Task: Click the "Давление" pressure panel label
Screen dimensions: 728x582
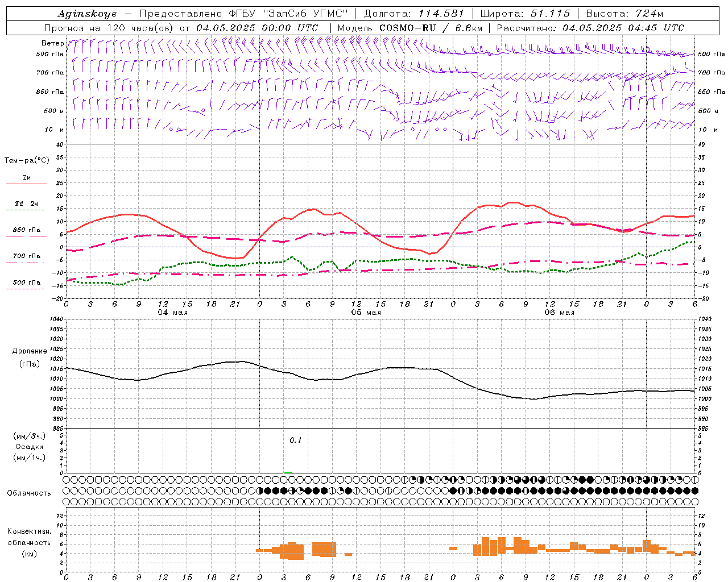Action: (30, 351)
